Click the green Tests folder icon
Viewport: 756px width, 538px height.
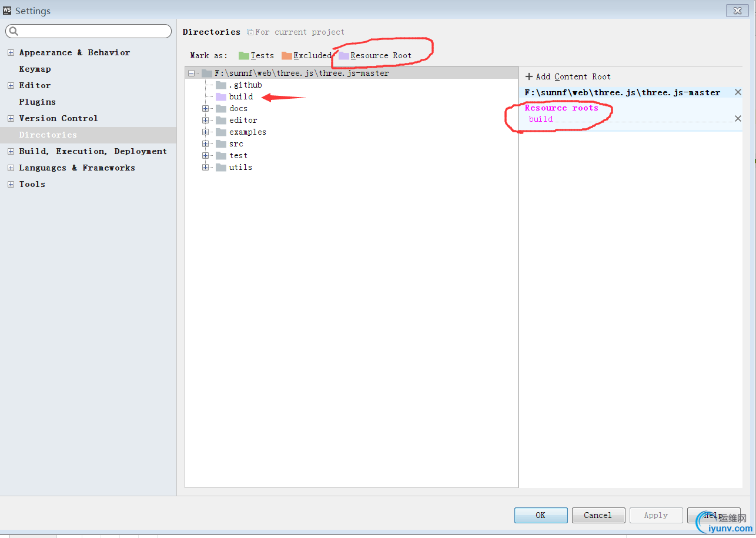click(x=243, y=55)
